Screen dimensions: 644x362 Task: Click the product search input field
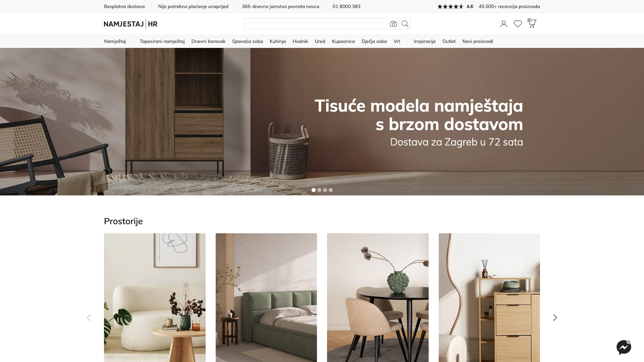tap(315, 24)
